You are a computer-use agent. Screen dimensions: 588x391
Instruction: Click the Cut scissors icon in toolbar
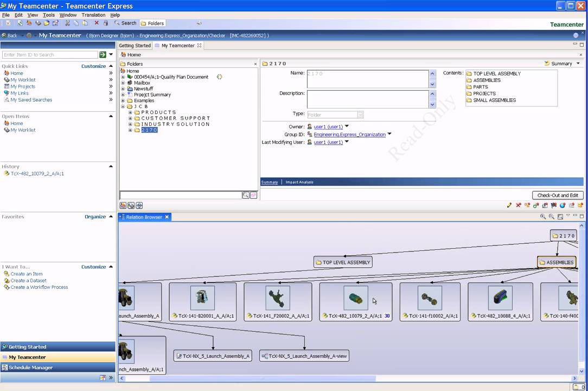pos(67,23)
